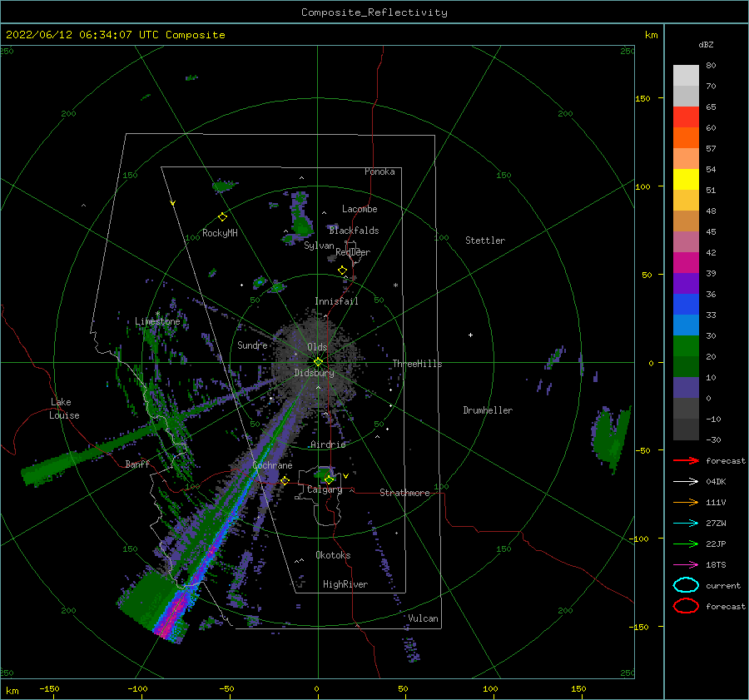
Task: Click the yellow radar-site diamond at map center
Action: pos(318,362)
